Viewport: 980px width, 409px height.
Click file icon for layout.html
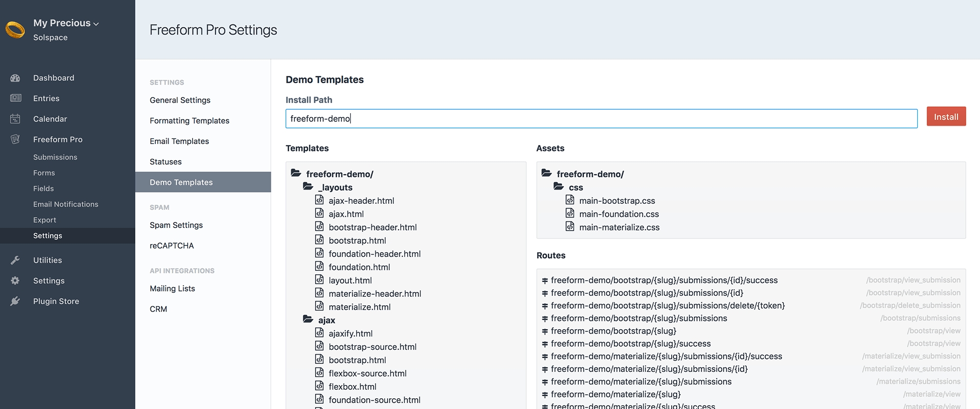(x=319, y=279)
